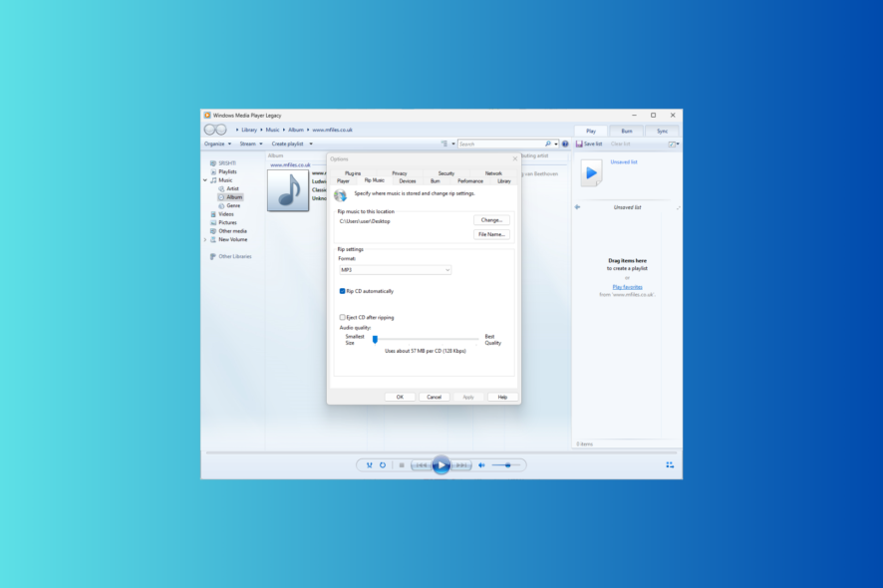Open the Organize dropdown menu

[217, 144]
